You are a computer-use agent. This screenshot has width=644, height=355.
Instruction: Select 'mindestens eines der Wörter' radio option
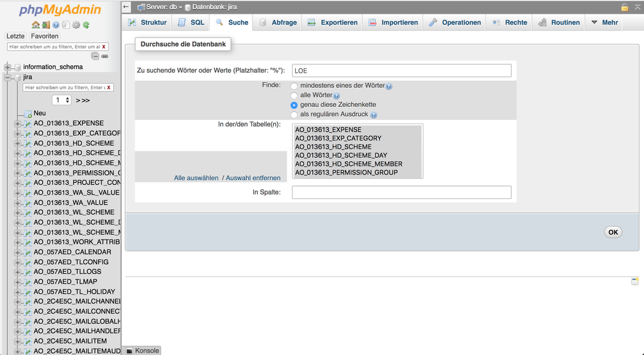(294, 86)
